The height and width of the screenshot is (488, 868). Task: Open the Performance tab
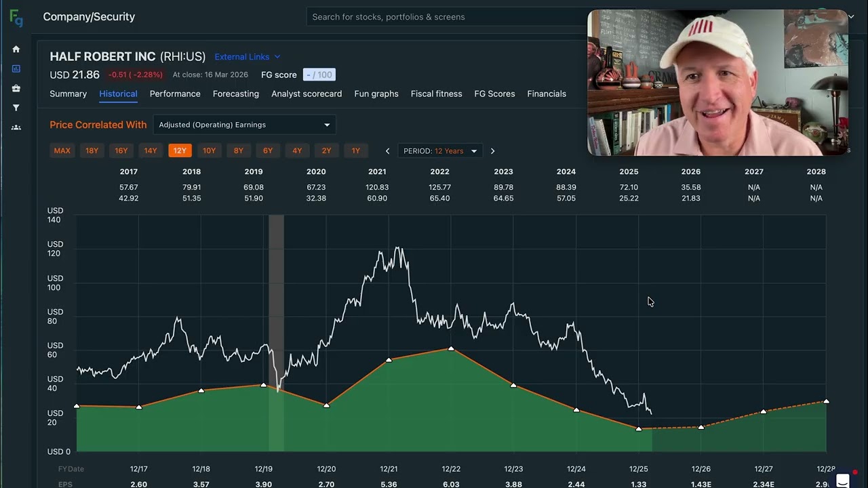(175, 94)
